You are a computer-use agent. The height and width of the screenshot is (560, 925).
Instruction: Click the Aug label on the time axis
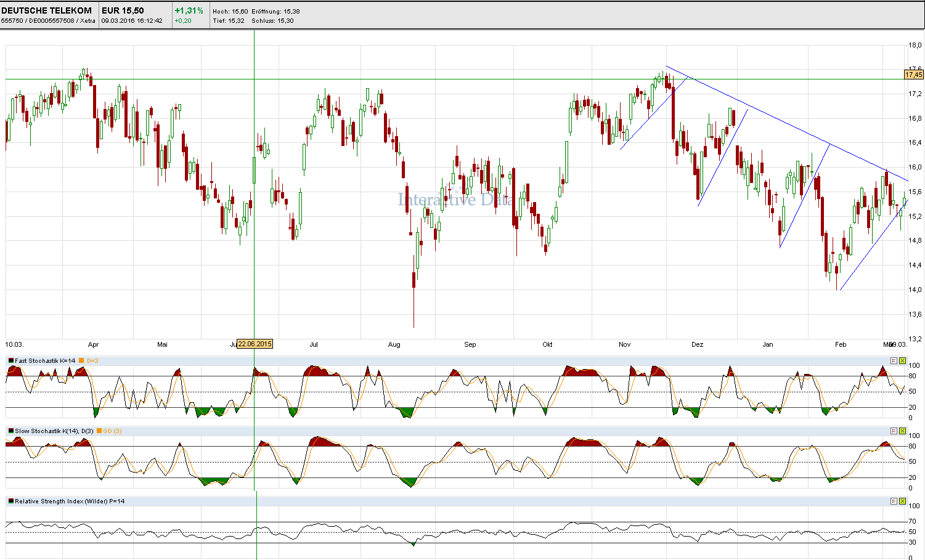394,344
